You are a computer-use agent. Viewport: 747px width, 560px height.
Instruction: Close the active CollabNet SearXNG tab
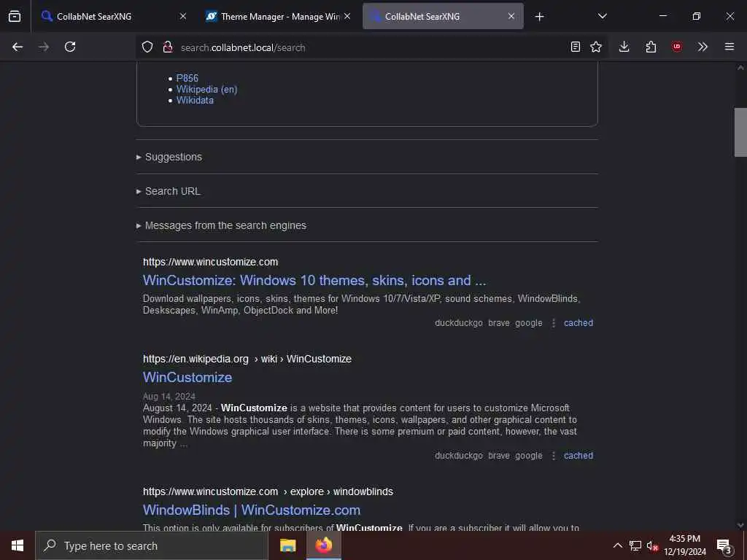(511, 16)
